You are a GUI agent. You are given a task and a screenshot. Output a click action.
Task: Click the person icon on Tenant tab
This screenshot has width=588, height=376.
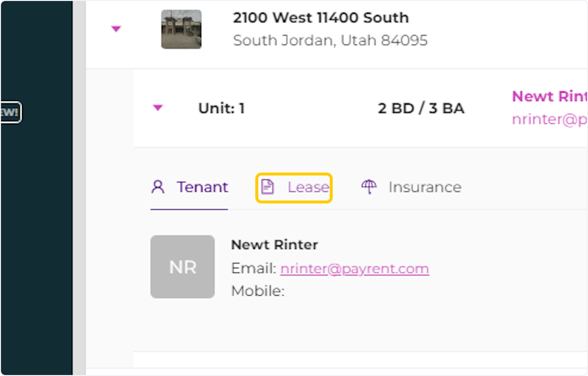pos(158,187)
